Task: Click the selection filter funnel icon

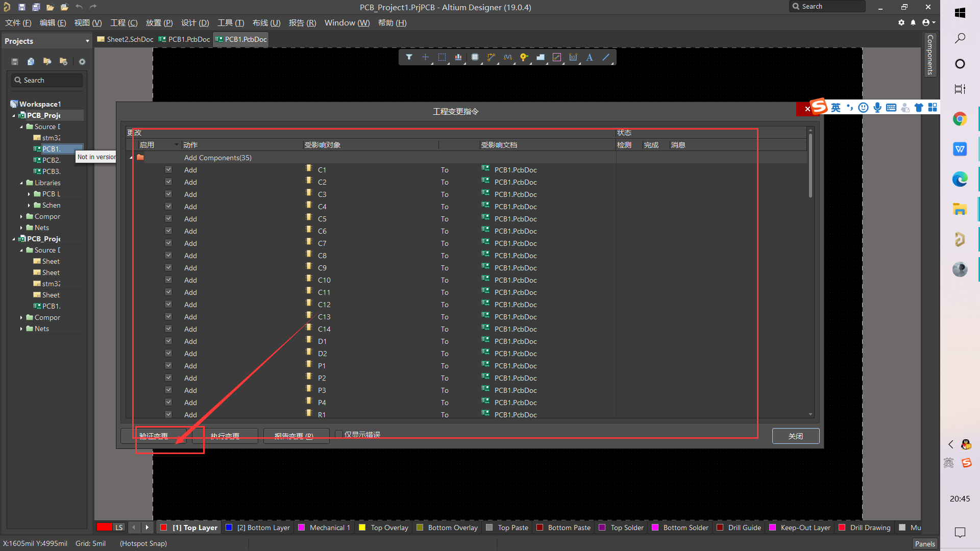Action: (x=409, y=57)
